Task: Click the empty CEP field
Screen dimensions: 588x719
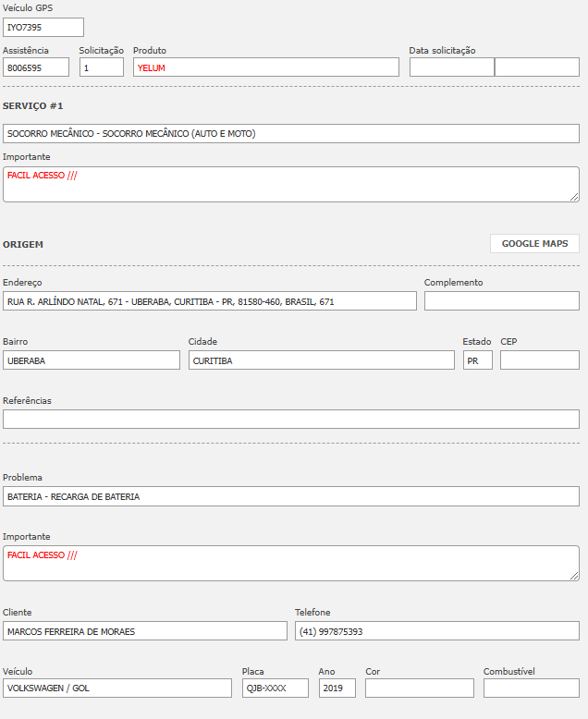Action: pyautogui.click(x=539, y=360)
